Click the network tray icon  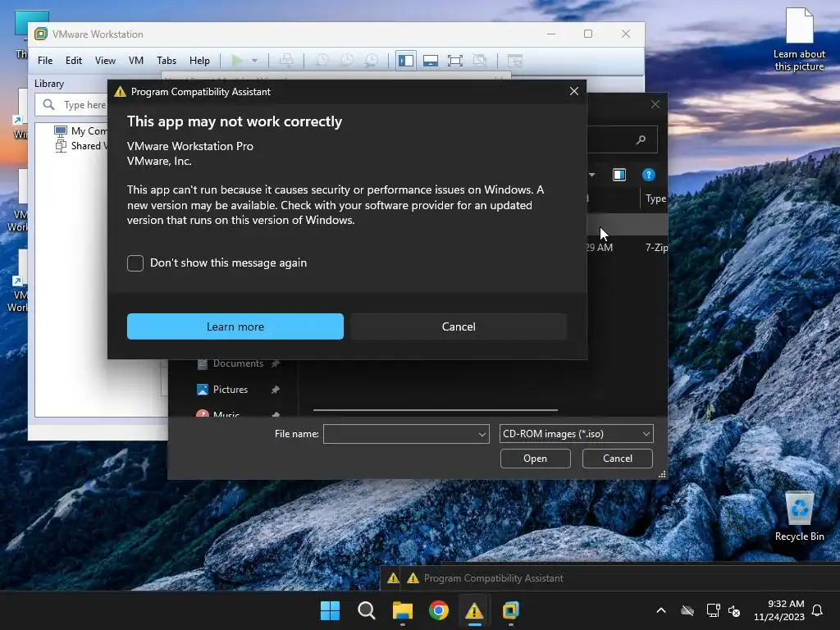[x=713, y=610]
